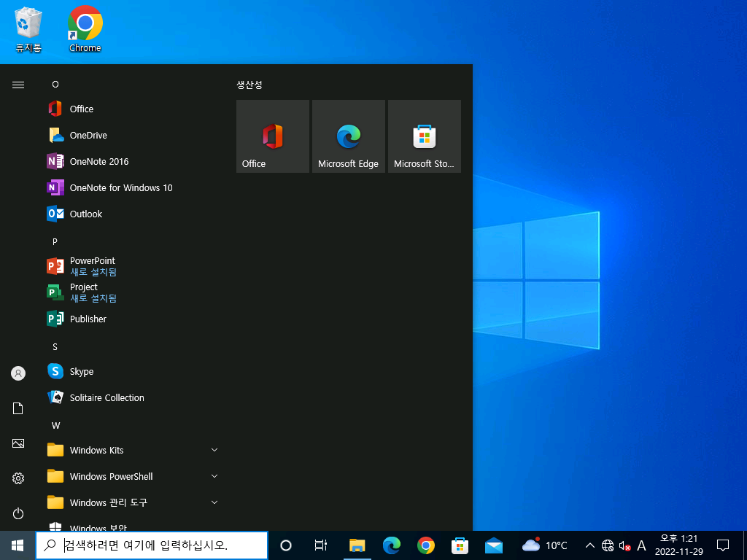Open File Explorer from the taskbar
The image size is (747, 560).
tap(357, 545)
